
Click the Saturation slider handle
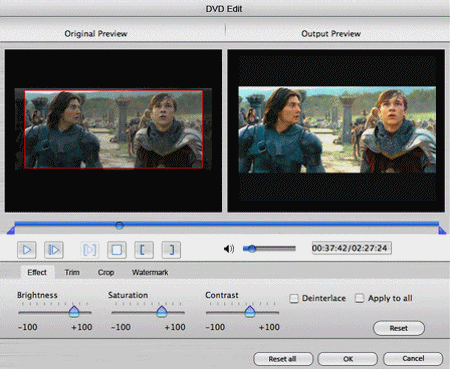(162, 311)
